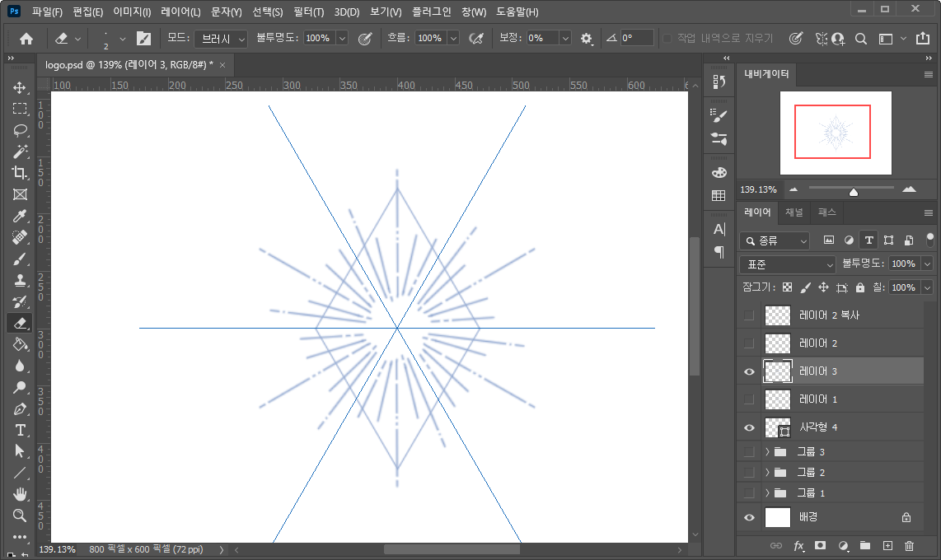Select the Move tool
Image resolution: width=941 pixels, height=560 pixels.
(x=20, y=87)
